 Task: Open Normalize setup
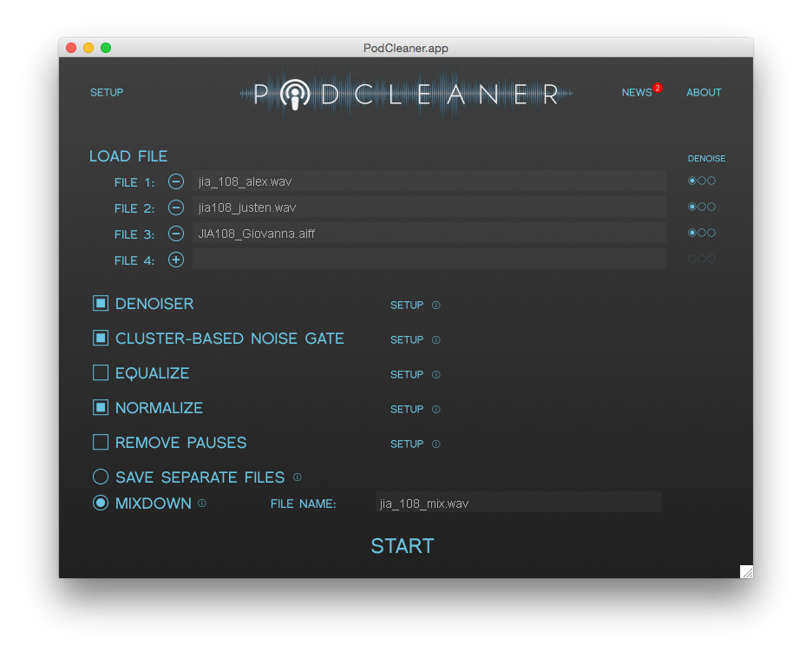pos(407,410)
